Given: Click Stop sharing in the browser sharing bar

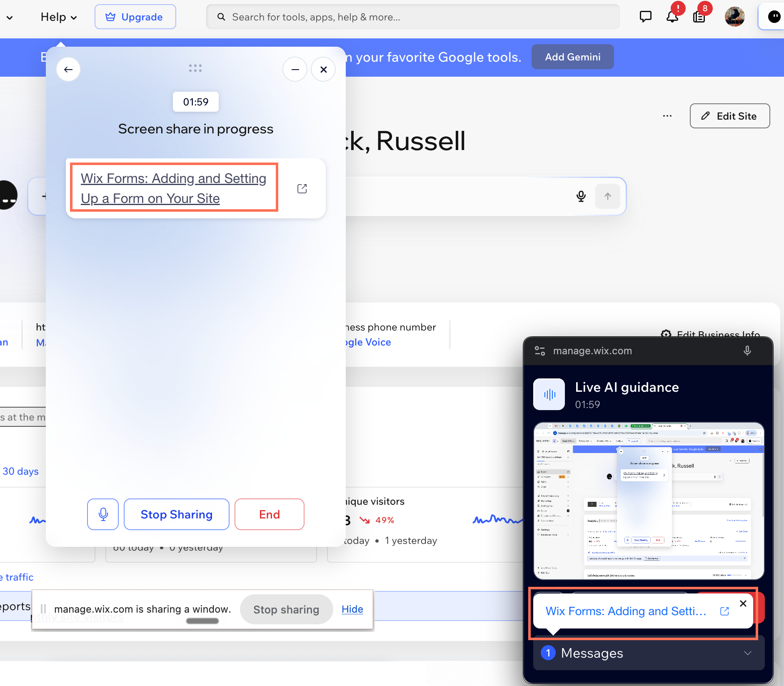Looking at the screenshot, I should [286, 609].
